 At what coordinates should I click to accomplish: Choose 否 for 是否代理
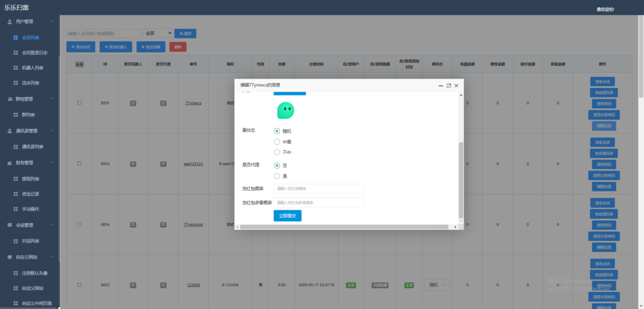(277, 166)
